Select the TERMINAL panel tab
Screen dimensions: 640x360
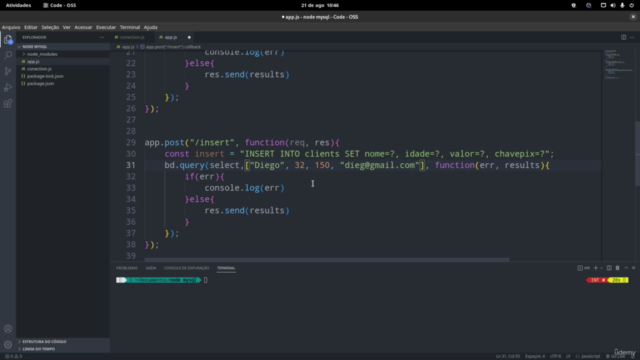pyautogui.click(x=226, y=268)
